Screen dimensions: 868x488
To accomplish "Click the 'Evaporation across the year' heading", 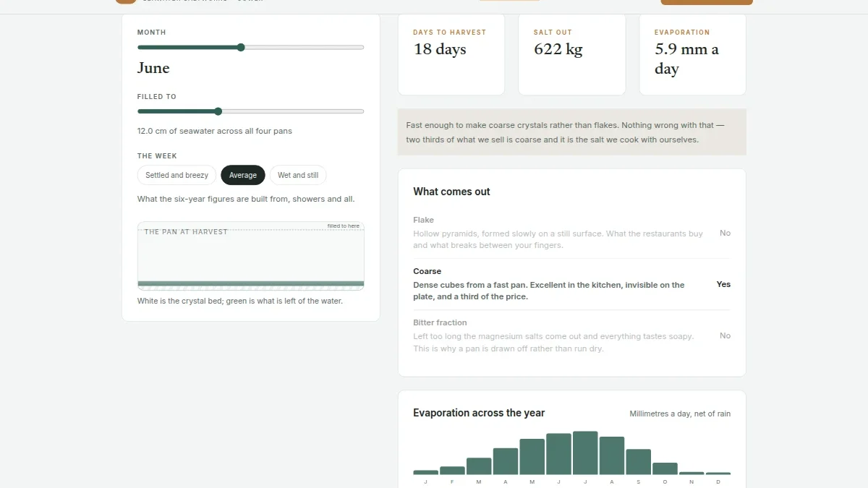I will click(479, 413).
